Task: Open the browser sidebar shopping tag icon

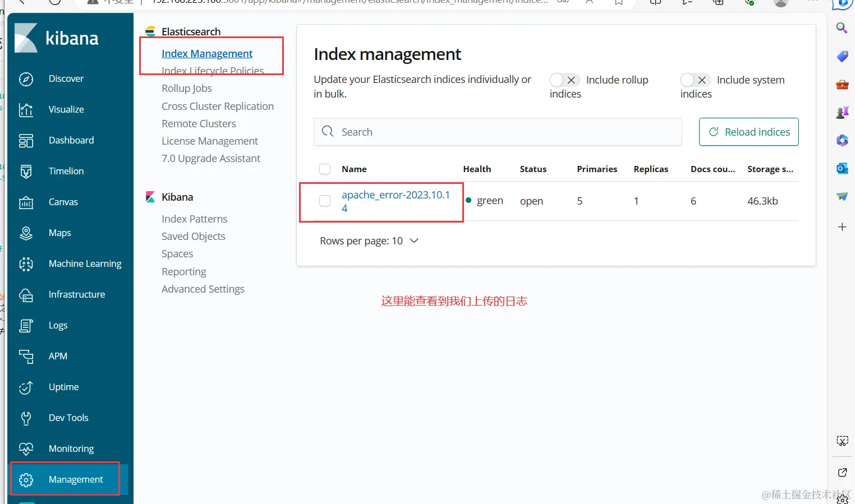Action: [842, 56]
